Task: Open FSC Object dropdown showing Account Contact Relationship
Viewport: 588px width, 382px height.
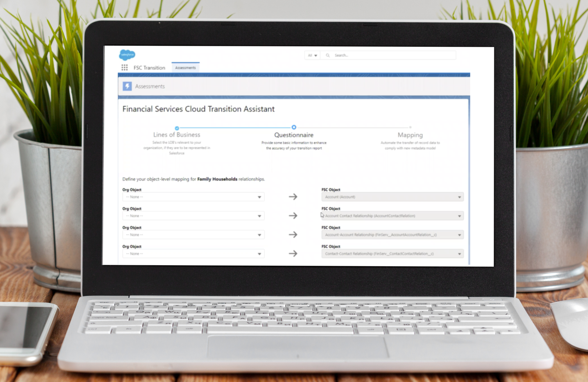Action: pos(392,216)
